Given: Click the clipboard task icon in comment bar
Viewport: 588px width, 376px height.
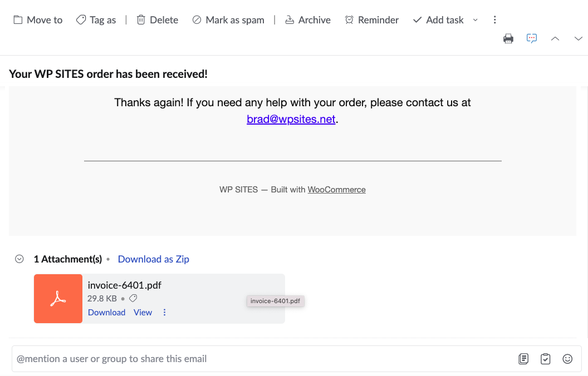Looking at the screenshot, I should (546, 359).
